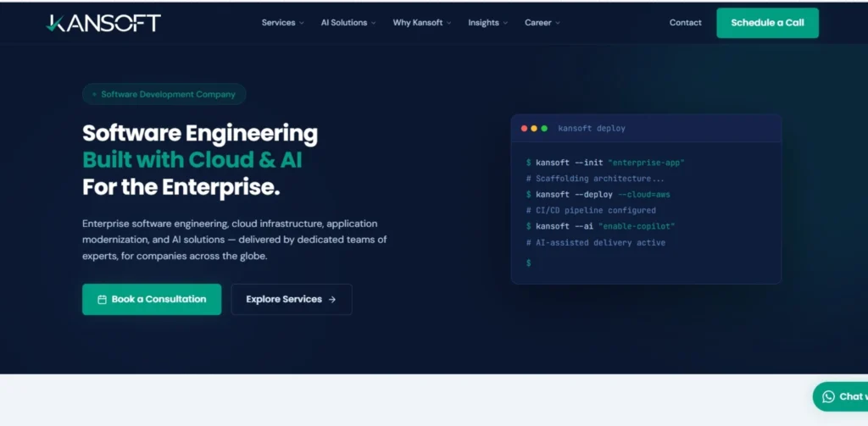Click the 'kansoft deploy' terminal title

pos(591,129)
